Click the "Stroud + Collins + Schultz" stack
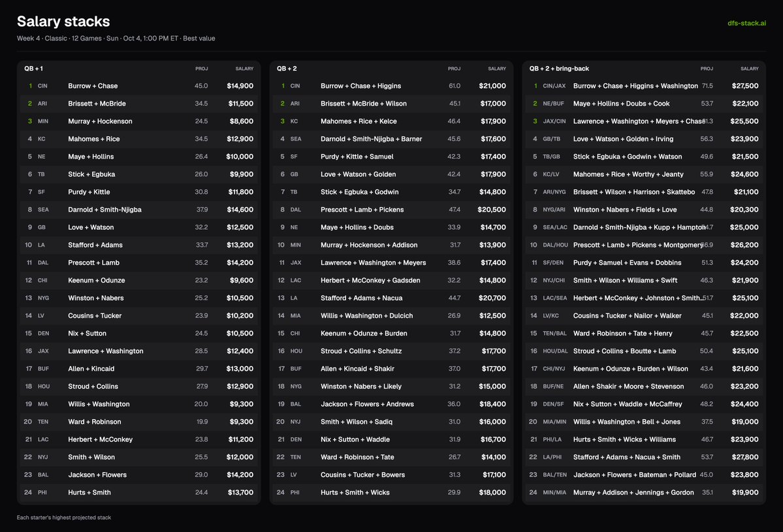This screenshot has height=532, width=783. (361, 351)
